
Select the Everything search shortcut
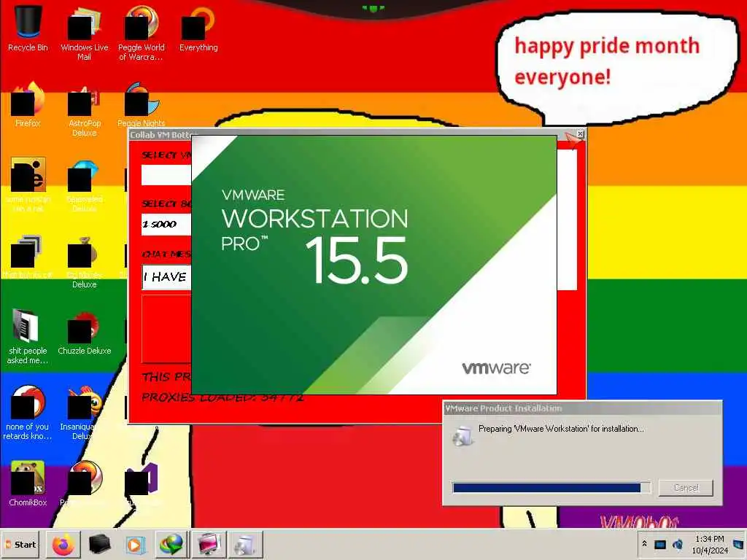[x=198, y=28]
